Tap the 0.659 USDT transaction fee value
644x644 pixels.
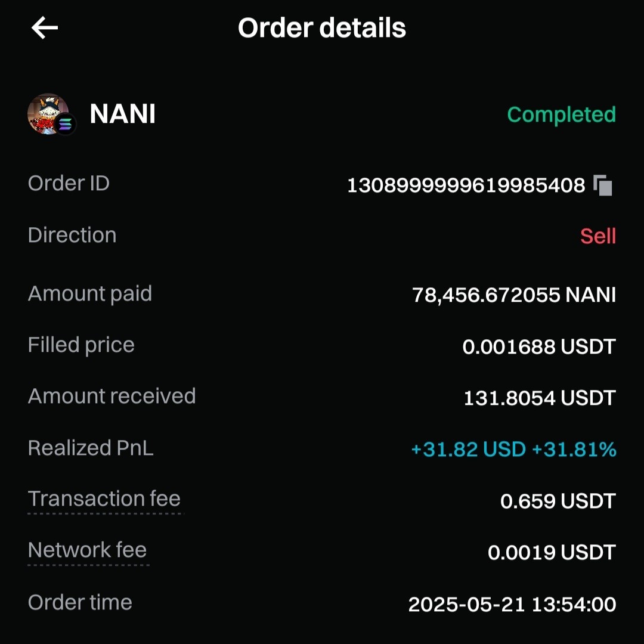(558, 501)
